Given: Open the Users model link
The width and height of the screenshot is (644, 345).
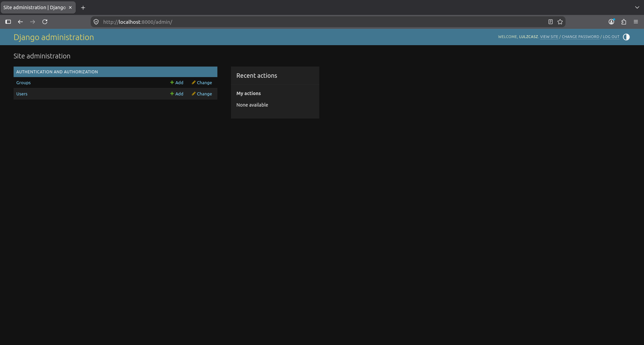Looking at the screenshot, I should [x=22, y=94].
